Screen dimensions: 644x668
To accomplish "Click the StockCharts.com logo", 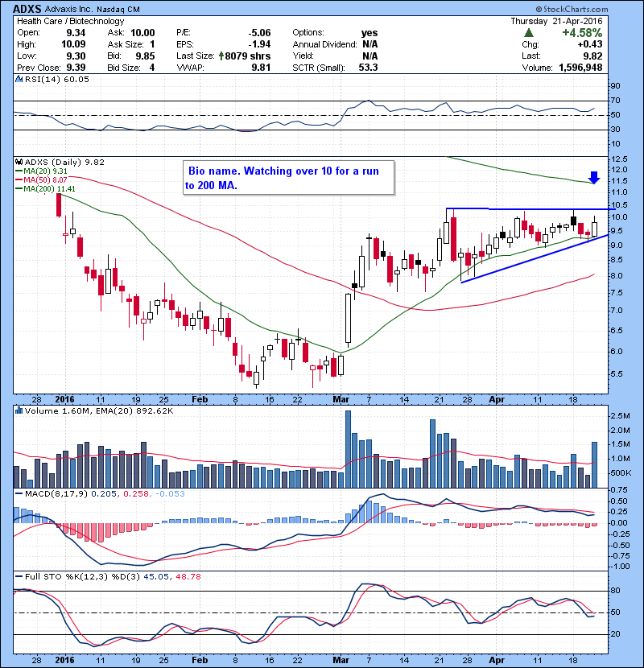I will pos(572,9).
